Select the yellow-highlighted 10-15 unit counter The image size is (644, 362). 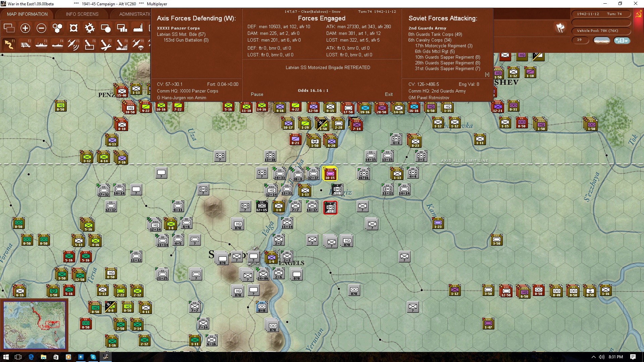330,174
